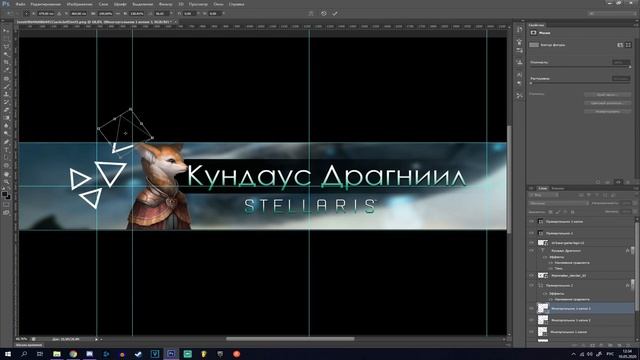This screenshot has width=640, height=360.
Task: Select the Path Selection tool
Action: (x=6, y=158)
